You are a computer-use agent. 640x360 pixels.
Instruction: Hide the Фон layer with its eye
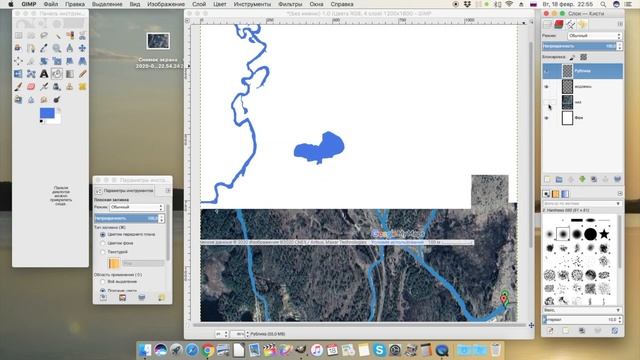pos(547,118)
